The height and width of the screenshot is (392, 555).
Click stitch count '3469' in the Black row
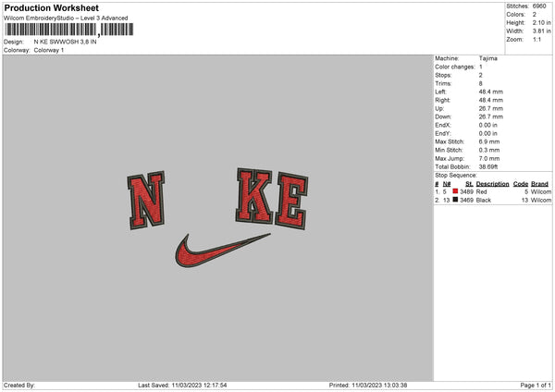(x=466, y=201)
